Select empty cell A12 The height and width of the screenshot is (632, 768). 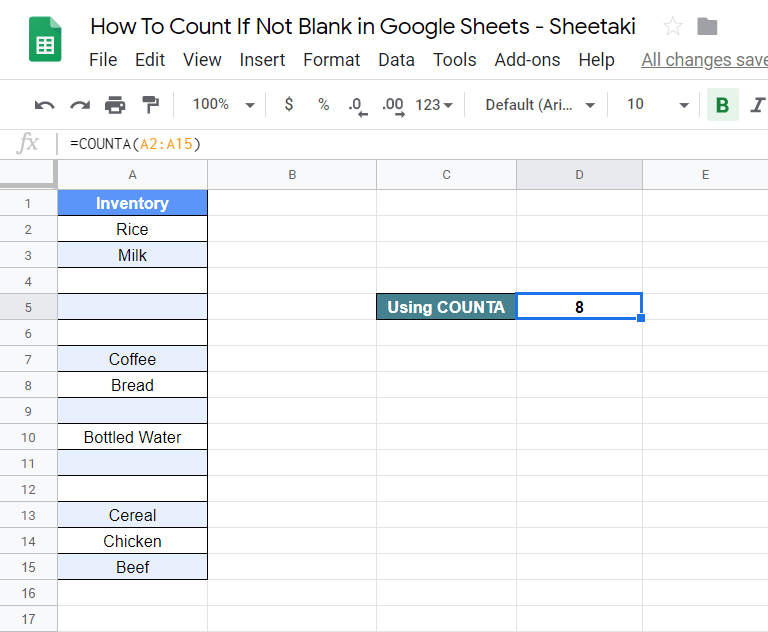click(x=132, y=489)
